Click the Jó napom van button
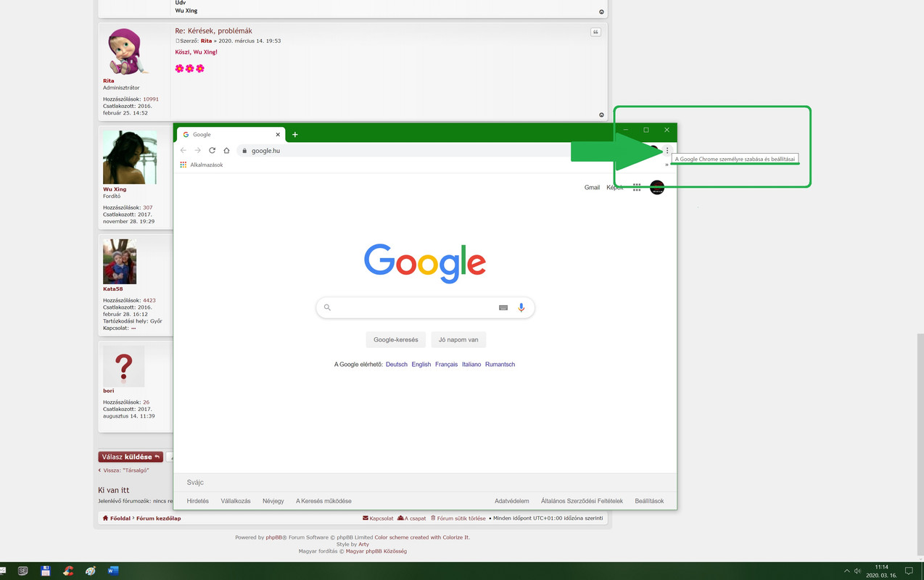 point(458,339)
